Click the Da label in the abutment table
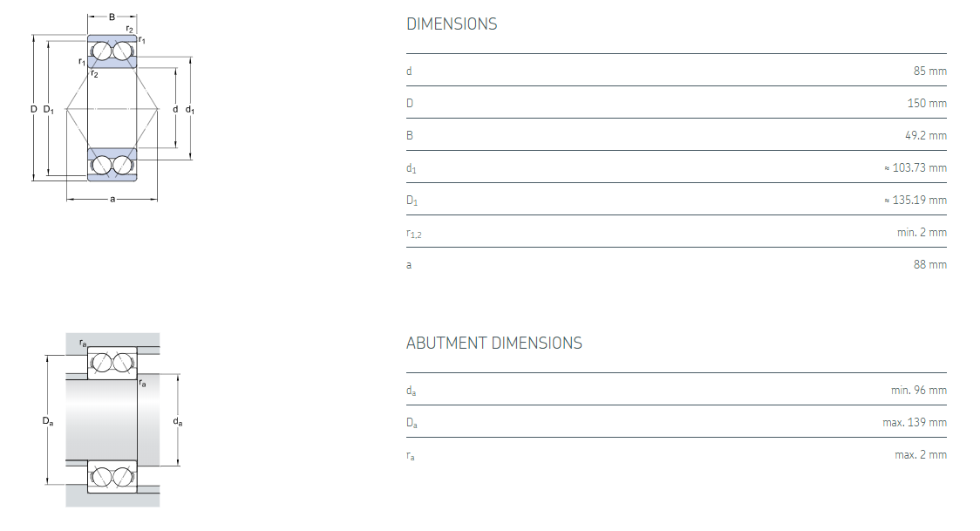The height and width of the screenshot is (531, 980). pyautogui.click(x=412, y=423)
